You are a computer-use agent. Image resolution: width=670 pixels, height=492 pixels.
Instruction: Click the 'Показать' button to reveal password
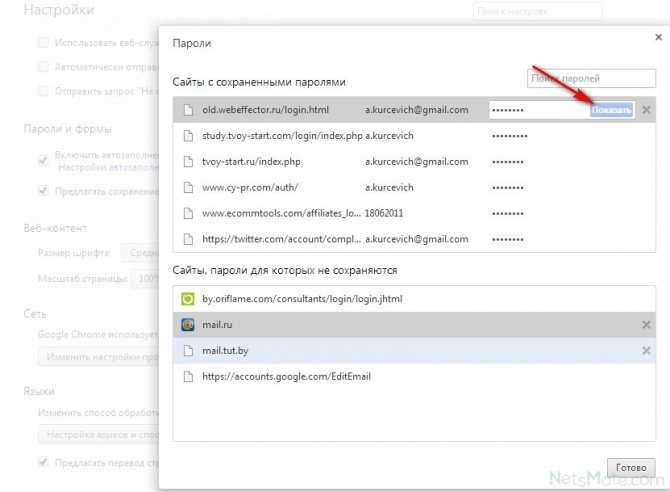(x=611, y=109)
